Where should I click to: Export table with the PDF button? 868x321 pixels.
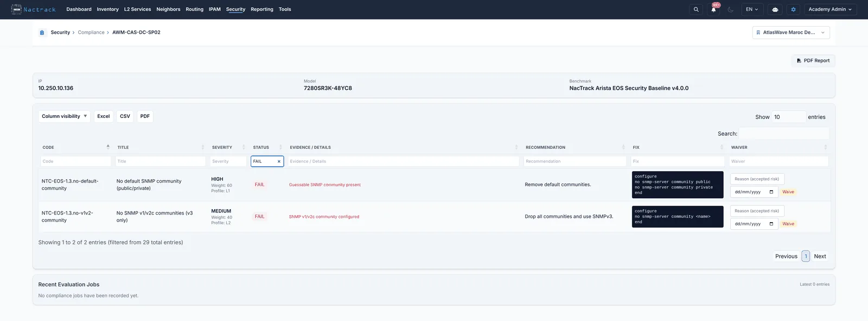tap(145, 116)
